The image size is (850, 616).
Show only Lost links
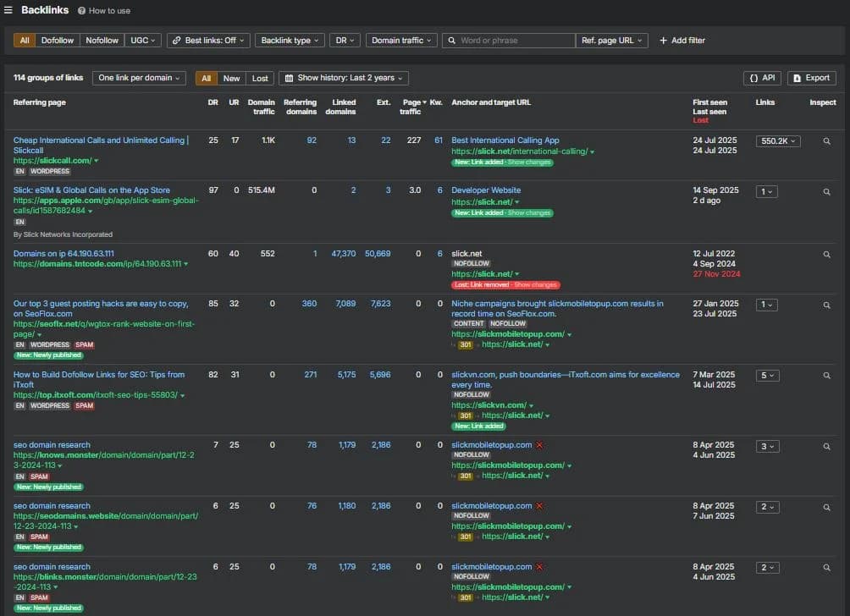[260, 79]
